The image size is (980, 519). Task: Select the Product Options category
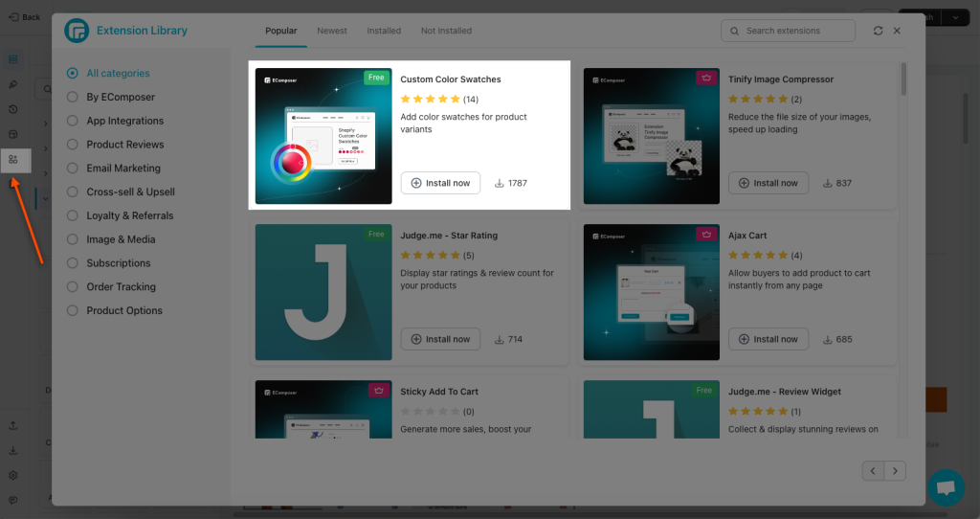[115, 311]
